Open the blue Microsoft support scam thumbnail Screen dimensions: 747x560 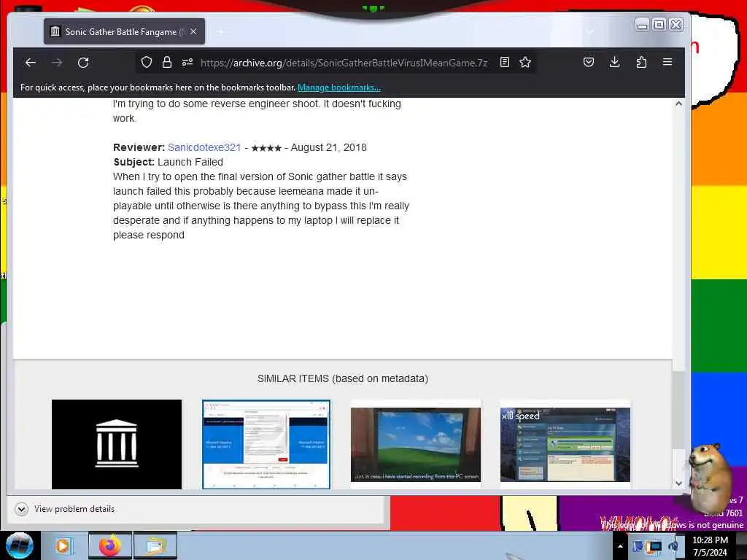tap(266, 444)
